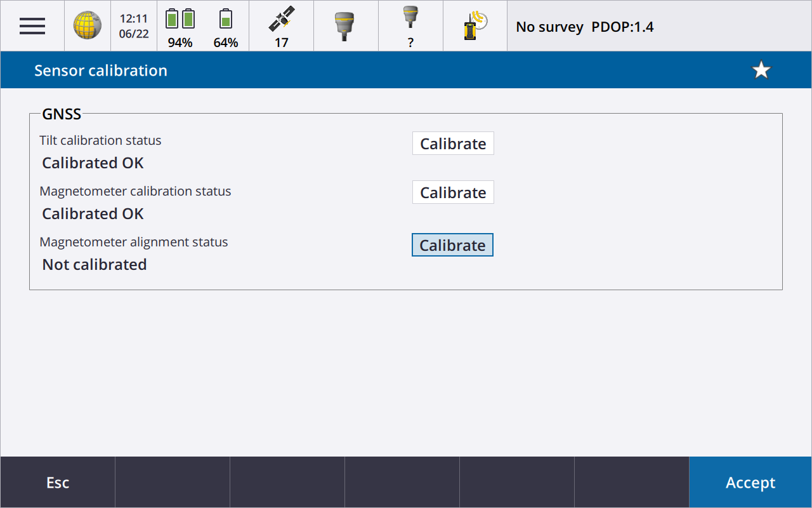Open the real-time correction radio icon
The width and height of the screenshot is (812, 508).
coord(475,26)
